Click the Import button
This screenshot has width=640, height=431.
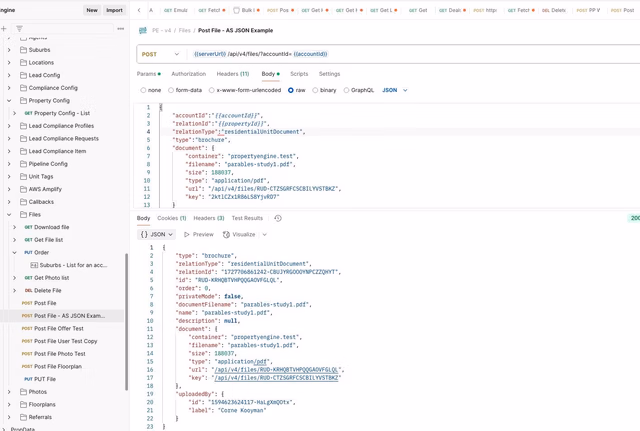pyautogui.click(x=115, y=10)
